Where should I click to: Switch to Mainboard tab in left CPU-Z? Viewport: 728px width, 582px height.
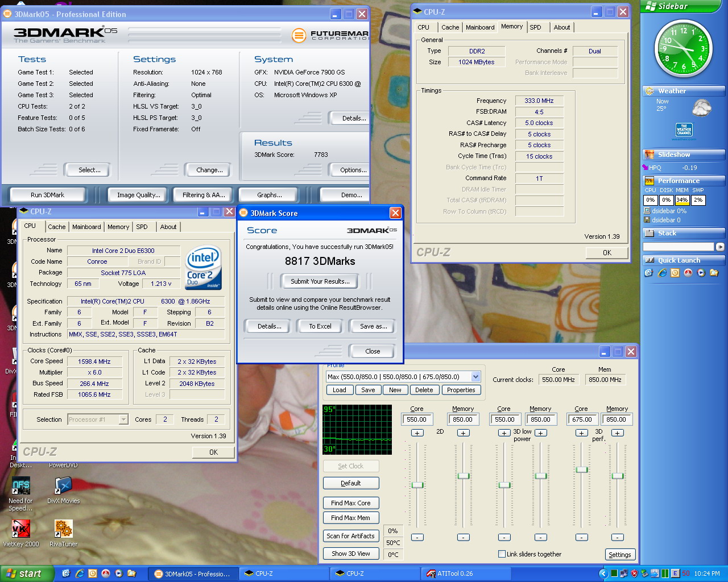point(86,227)
